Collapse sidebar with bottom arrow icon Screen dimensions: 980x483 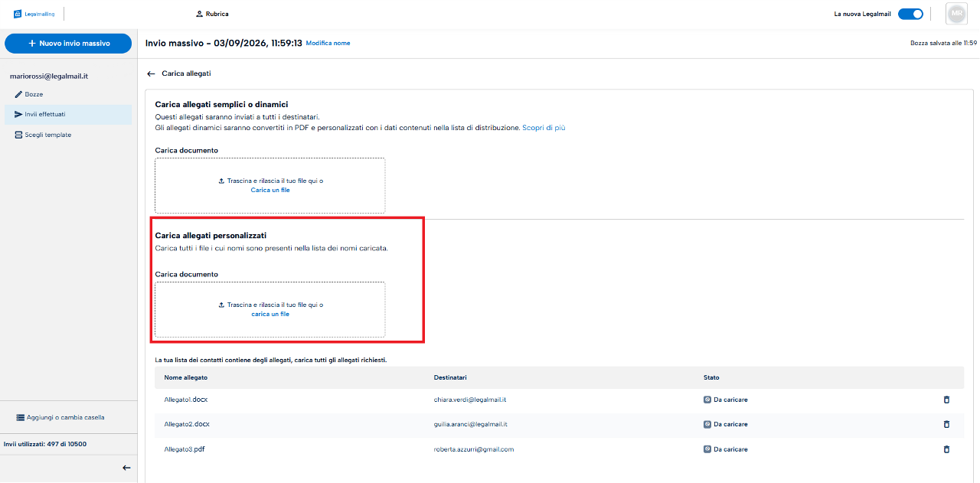click(x=126, y=468)
